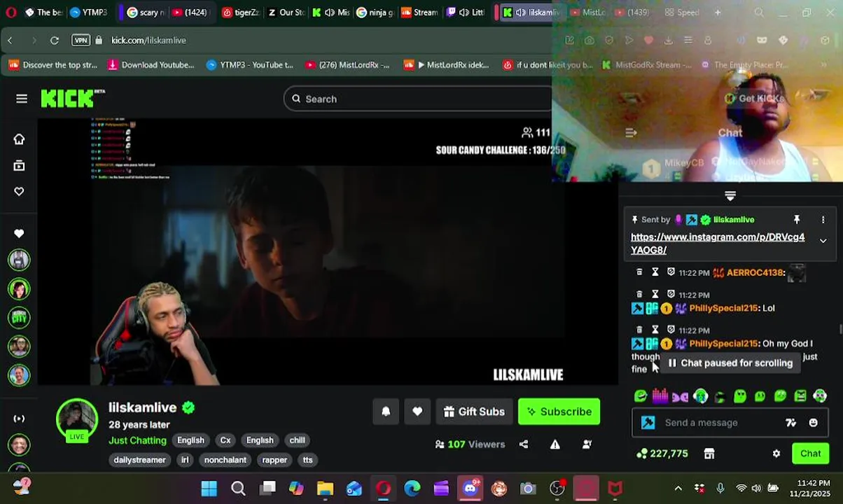
Task: Click the chill tag
Action: [x=297, y=440]
